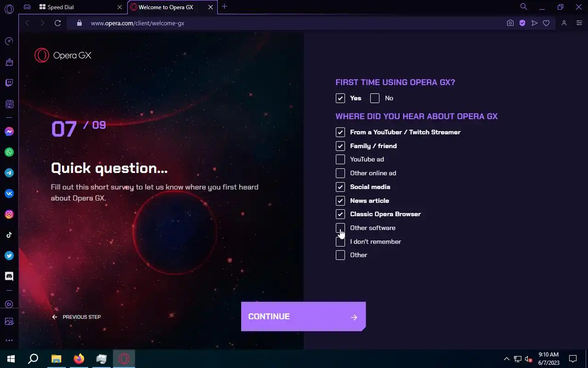The width and height of the screenshot is (588, 368).
Task: Open Telegram in sidebar
Action: [9, 173]
